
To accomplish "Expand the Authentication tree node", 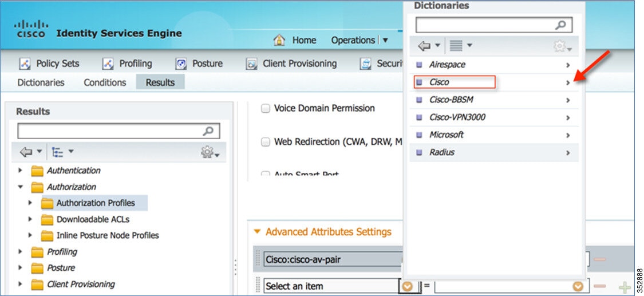I will (x=20, y=171).
